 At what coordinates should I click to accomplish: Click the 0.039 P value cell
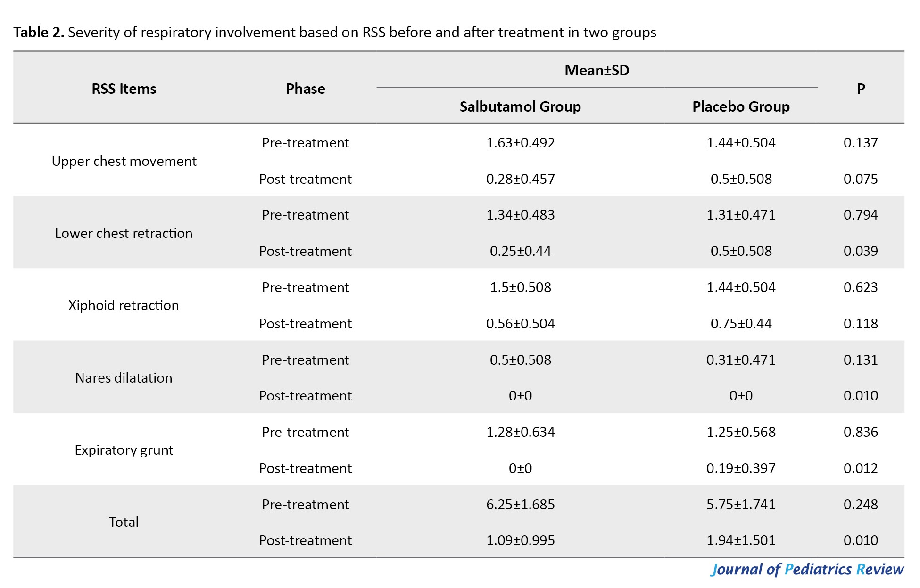[x=861, y=251]
